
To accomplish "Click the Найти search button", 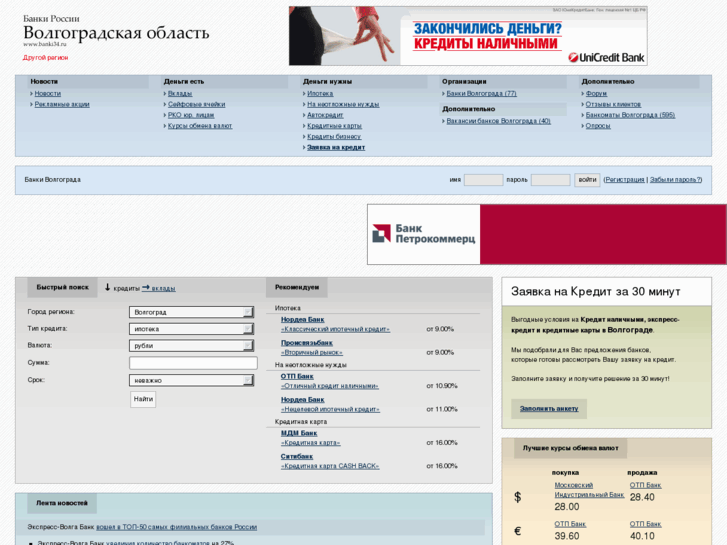I will click(x=143, y=399).
